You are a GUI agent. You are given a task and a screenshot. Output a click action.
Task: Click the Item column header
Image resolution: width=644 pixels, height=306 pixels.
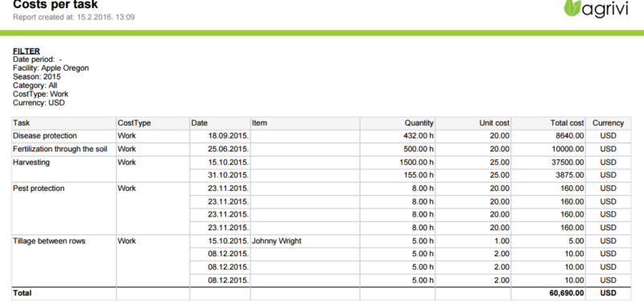pyautogui.click(x=305, y=123)
